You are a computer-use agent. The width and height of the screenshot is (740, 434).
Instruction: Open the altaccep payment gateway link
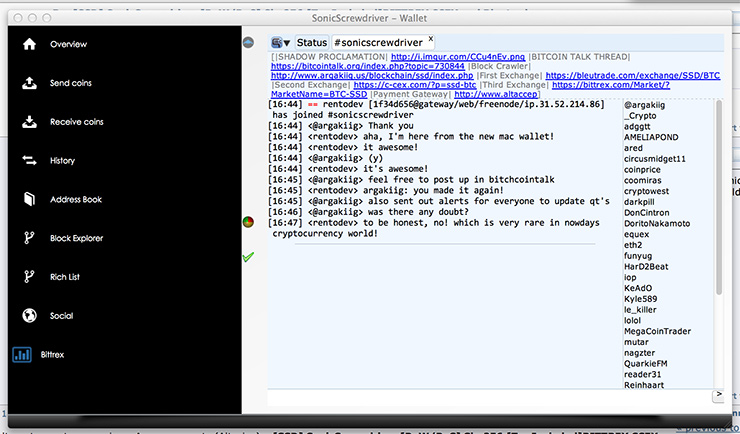pyautogui.click(x=496, y=94)
